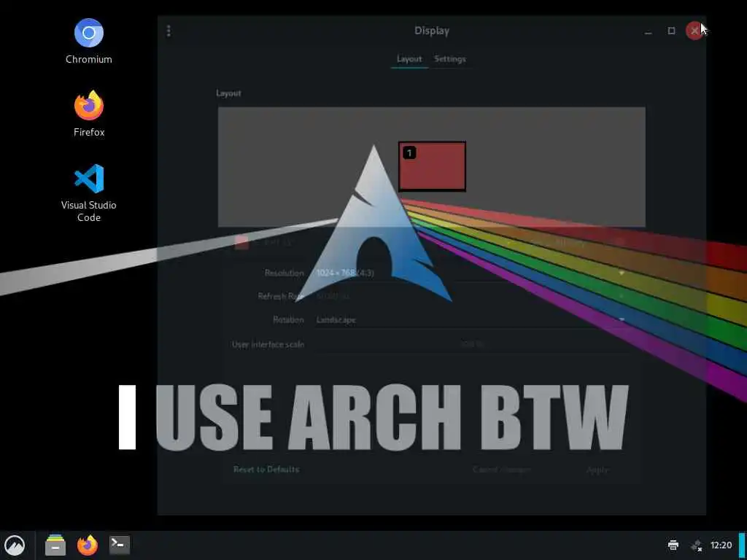Open the terminal from the taskbar

point(119,545)
